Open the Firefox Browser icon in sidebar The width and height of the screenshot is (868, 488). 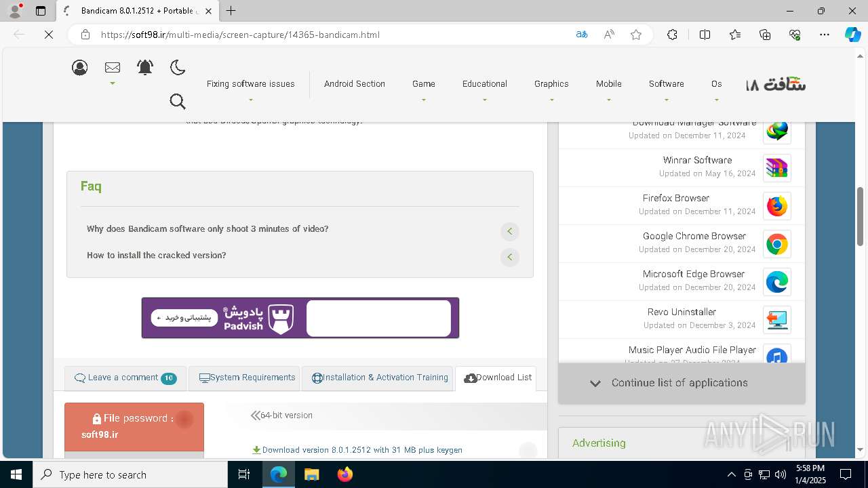pyautogui.click(x=777, y=206)
